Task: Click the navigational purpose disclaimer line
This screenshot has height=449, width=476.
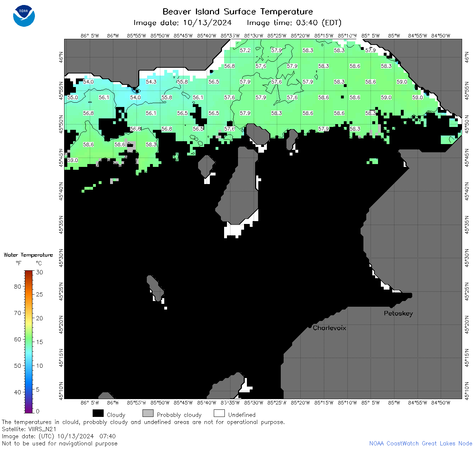Action: click(x=59, y=443)
